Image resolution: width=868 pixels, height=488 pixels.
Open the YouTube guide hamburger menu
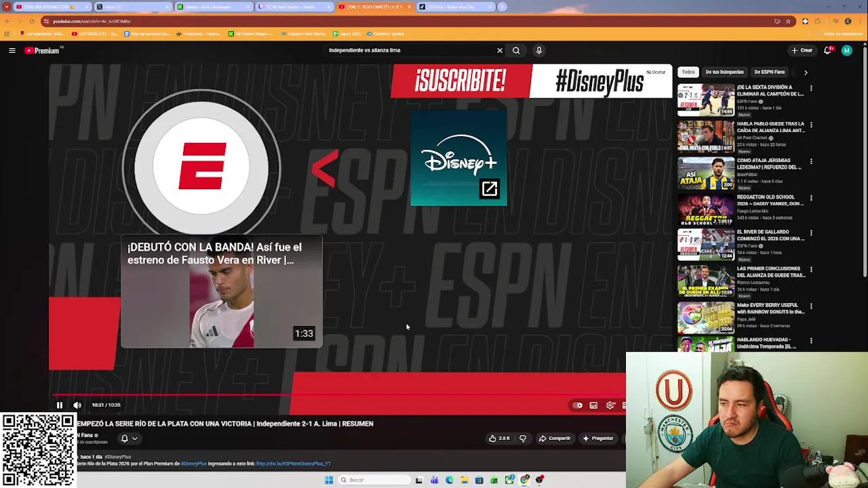click(x=12, y=50)
